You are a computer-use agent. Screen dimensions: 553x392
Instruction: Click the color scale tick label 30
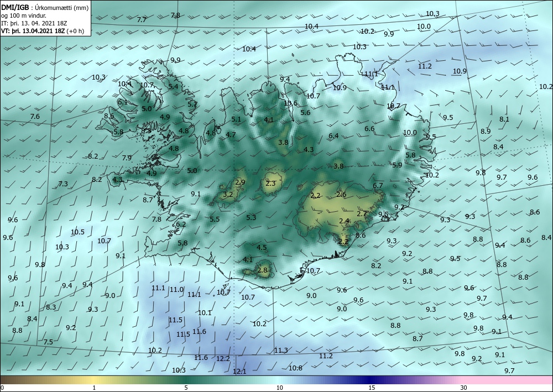click(x=464, y=388)
